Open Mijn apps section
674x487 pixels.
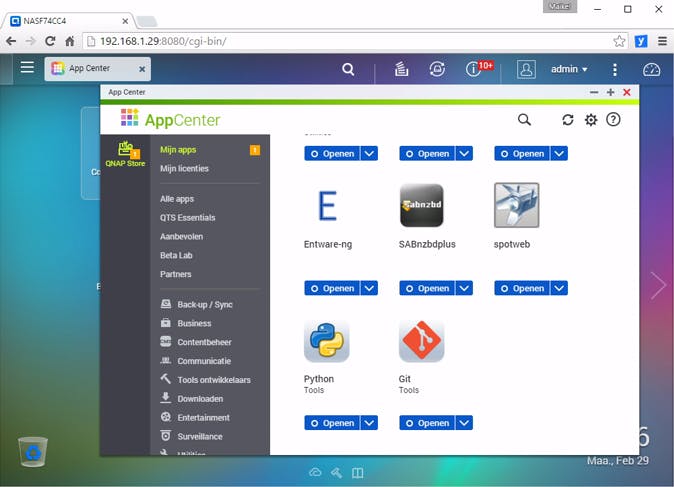[178, 150]
